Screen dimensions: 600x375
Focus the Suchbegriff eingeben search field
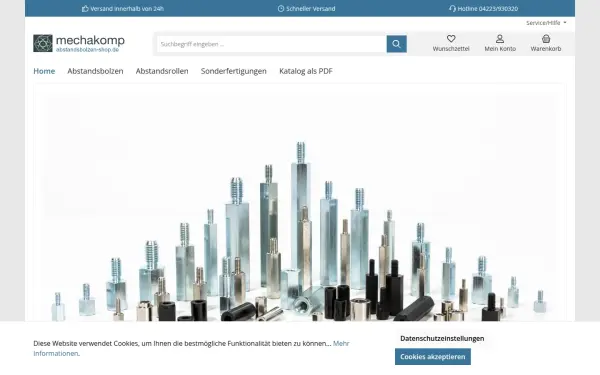(272, 44)
